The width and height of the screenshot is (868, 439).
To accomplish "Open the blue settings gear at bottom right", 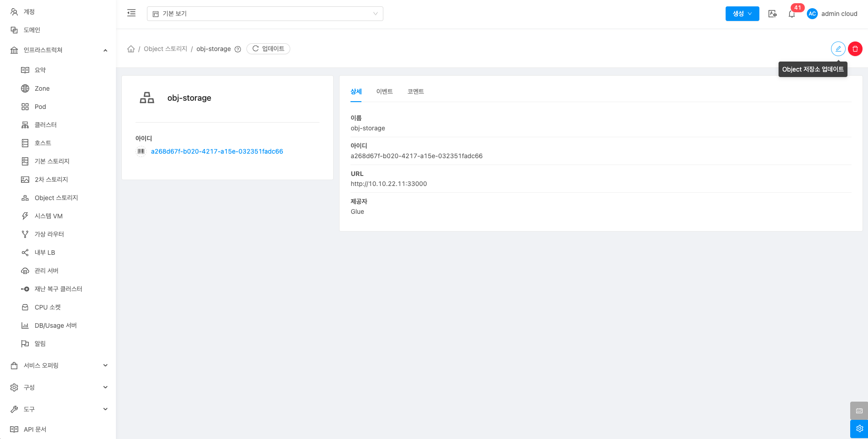I will point(859,429).
